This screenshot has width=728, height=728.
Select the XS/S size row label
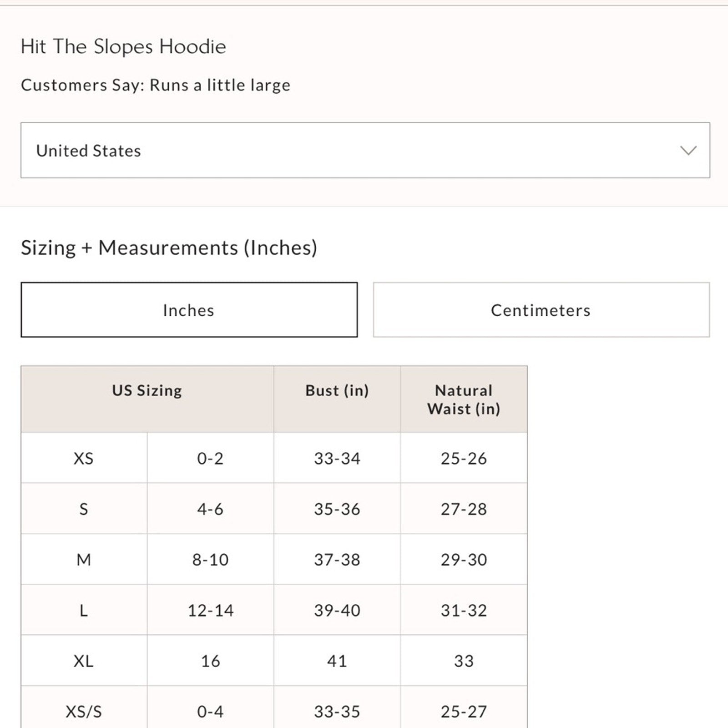pos(84,711)
